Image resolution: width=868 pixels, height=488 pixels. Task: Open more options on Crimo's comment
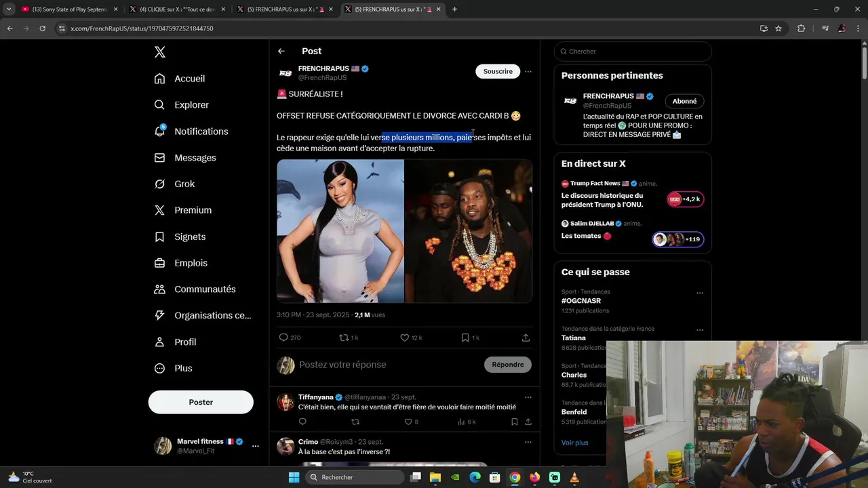coord(528,442)
